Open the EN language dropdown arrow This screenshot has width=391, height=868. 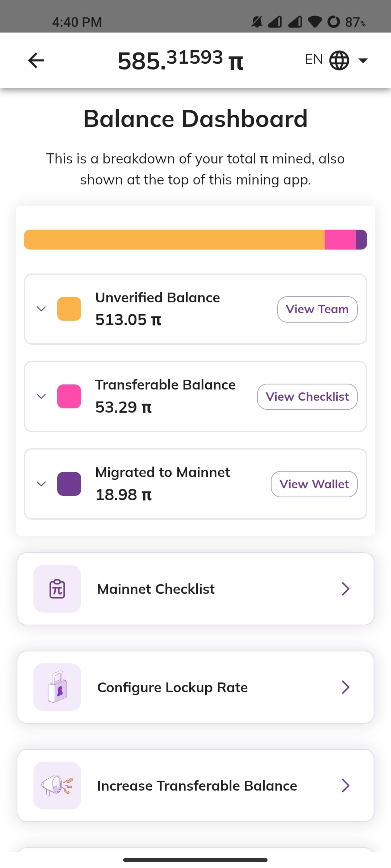(x=363, y=60)
